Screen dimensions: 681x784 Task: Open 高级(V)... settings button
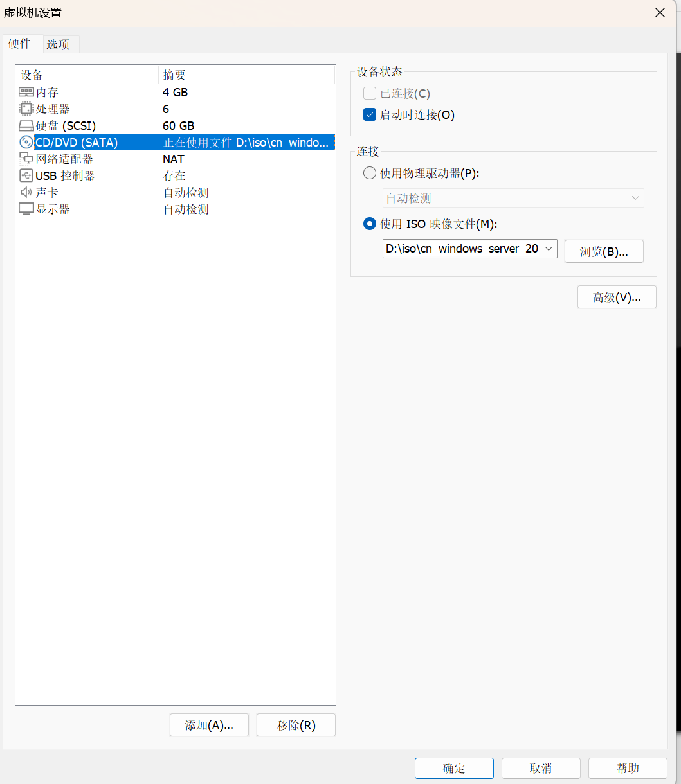(617, 297)
